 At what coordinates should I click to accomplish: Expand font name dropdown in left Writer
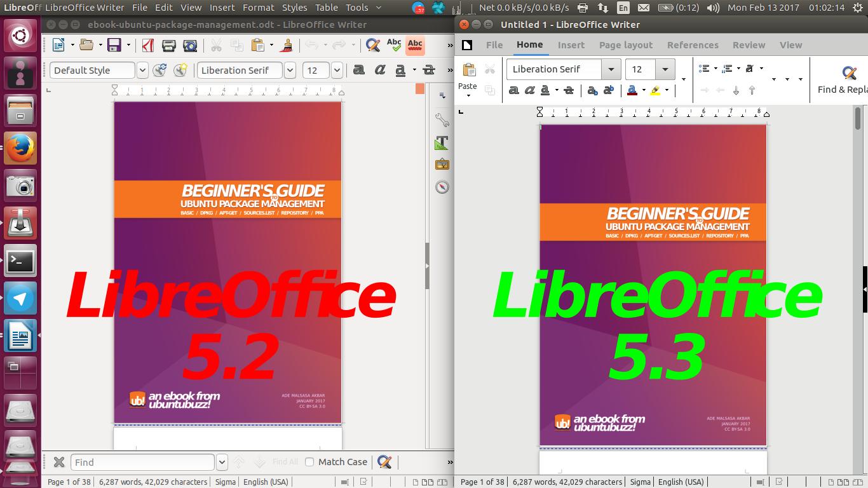tap(290, 70)
